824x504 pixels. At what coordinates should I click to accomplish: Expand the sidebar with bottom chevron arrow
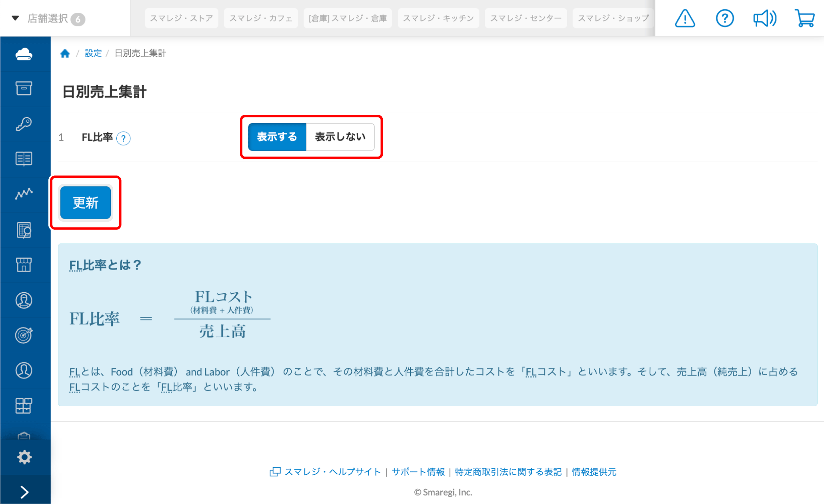tap(24, 492)
